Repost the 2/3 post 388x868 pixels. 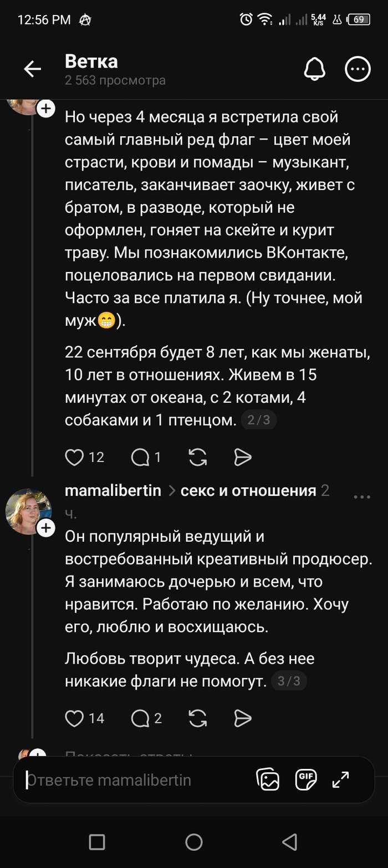(198, 457)
